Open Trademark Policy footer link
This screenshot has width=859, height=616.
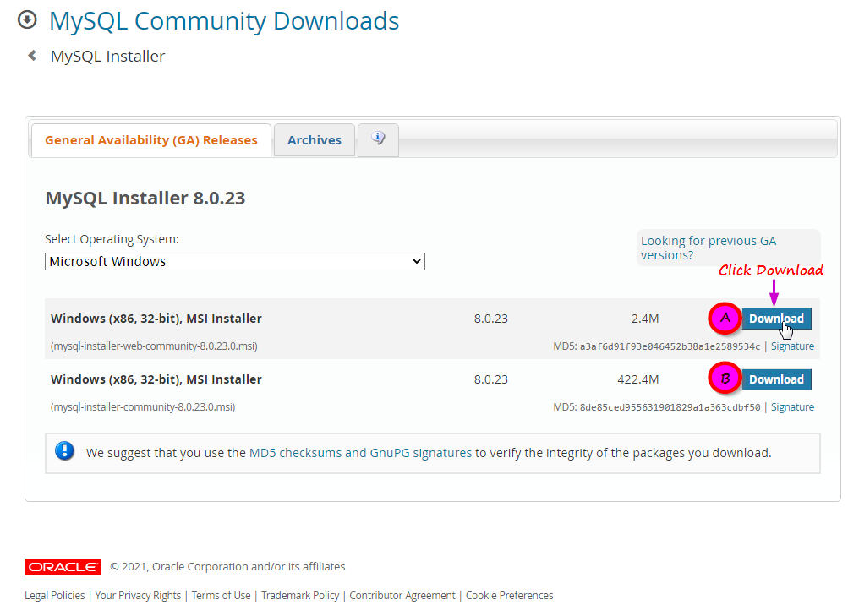click(x=300, y=595)
